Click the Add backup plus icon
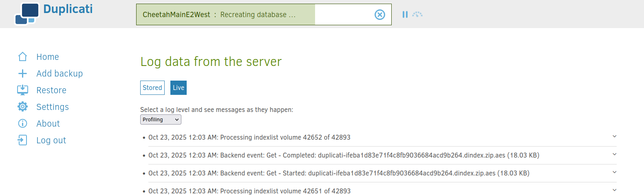This screenshot has height=195, width=644. (x=23, y=73)
